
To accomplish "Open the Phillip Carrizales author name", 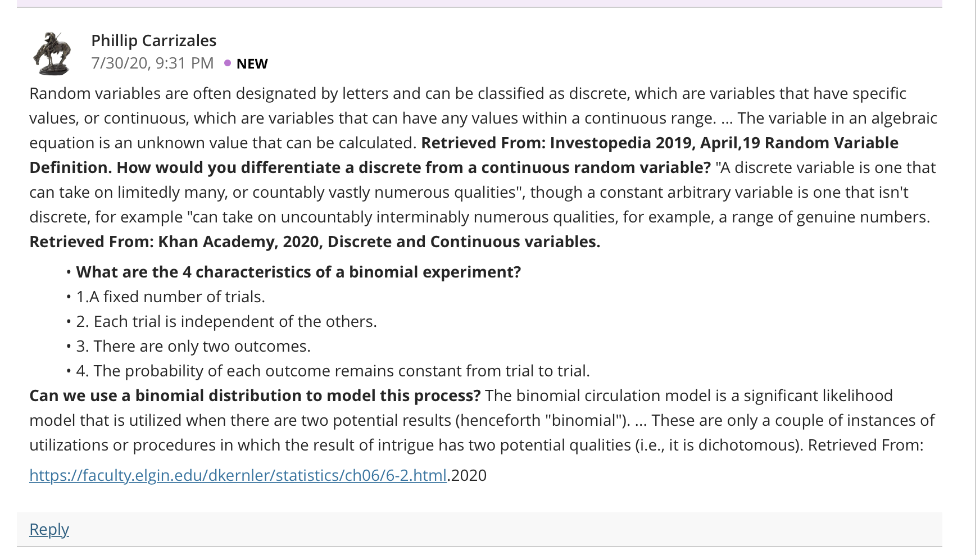I will [x=153, y=40].
